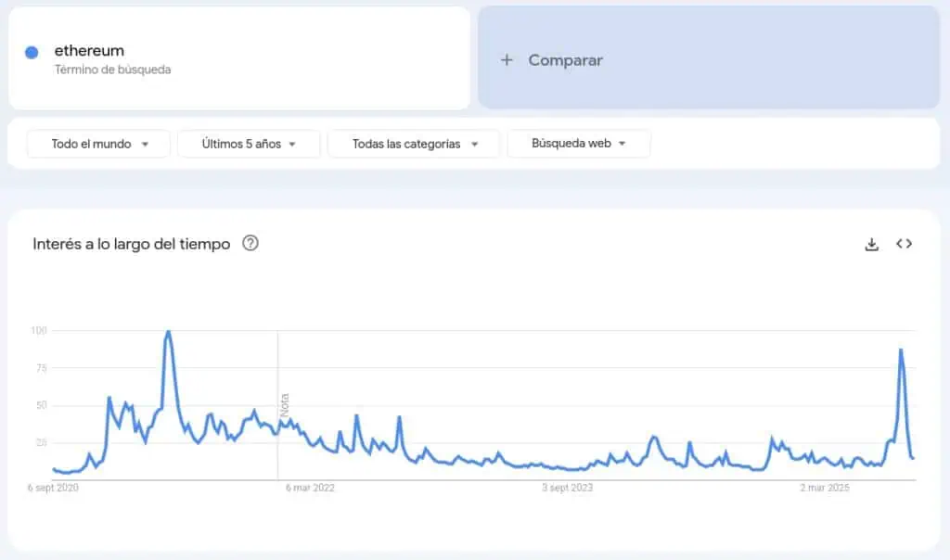Viewport: 950px width, 560px height.
Task: Click the highest peak of the chart
Action: pos(168,332)
